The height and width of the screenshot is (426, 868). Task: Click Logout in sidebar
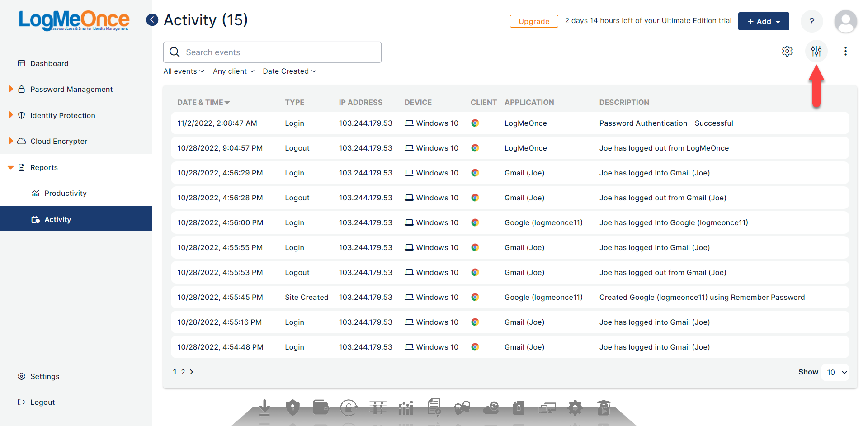42,402
